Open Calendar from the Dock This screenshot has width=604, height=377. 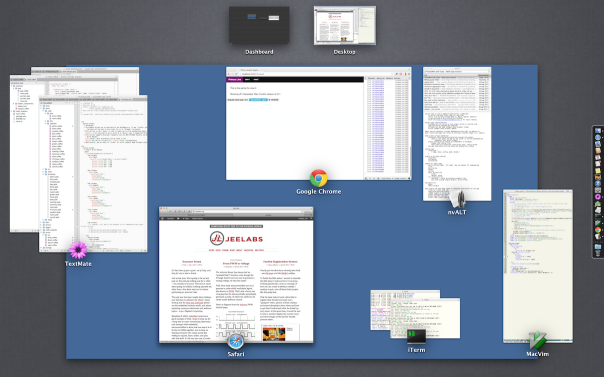coord(598,157)
